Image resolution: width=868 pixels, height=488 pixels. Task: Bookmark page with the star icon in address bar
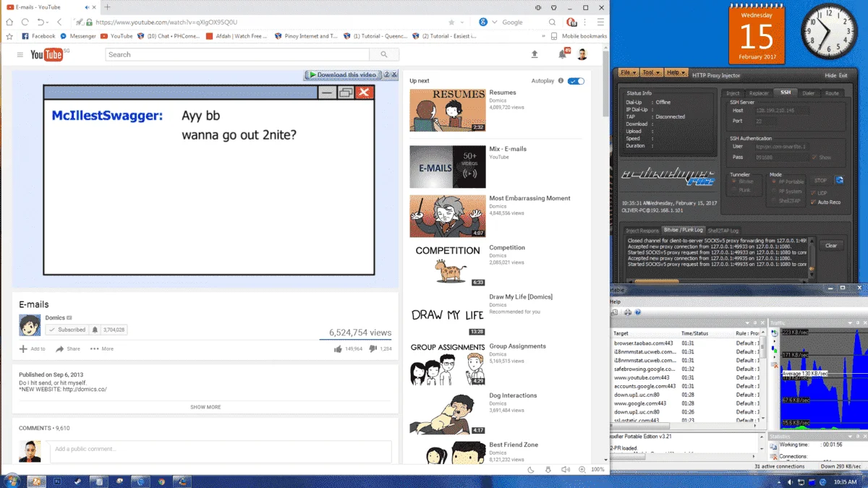coord(452,22)
